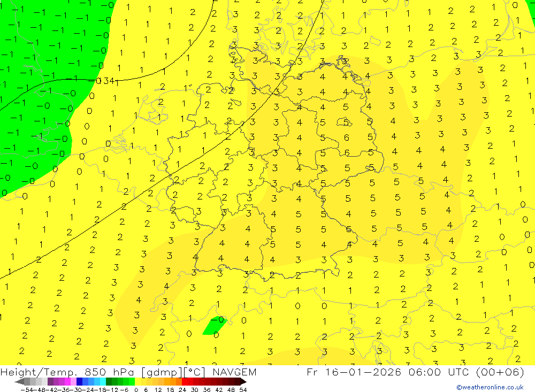This screenshot has height=392, width=535.
Task: Click the '06:00 UTC' time label
Action: [439, 372]
